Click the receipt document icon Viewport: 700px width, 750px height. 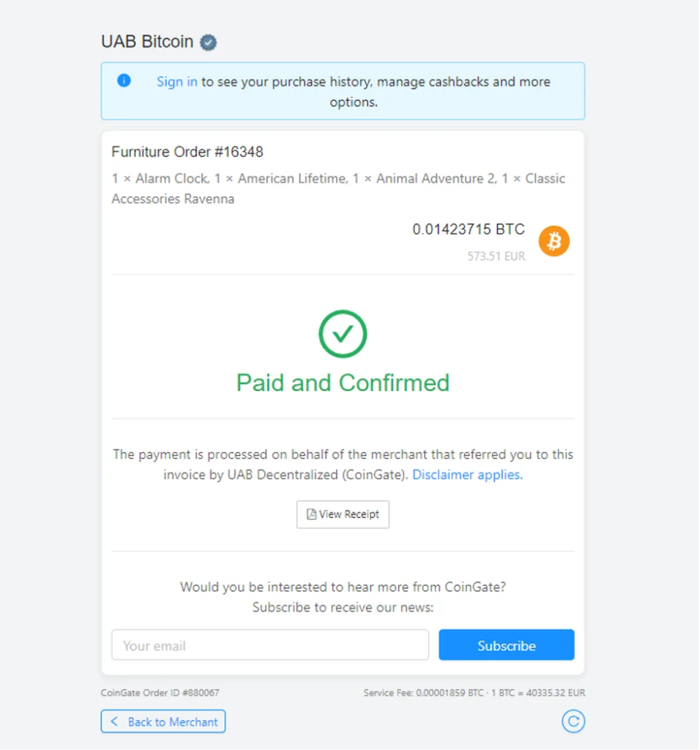tap(311, 514)
